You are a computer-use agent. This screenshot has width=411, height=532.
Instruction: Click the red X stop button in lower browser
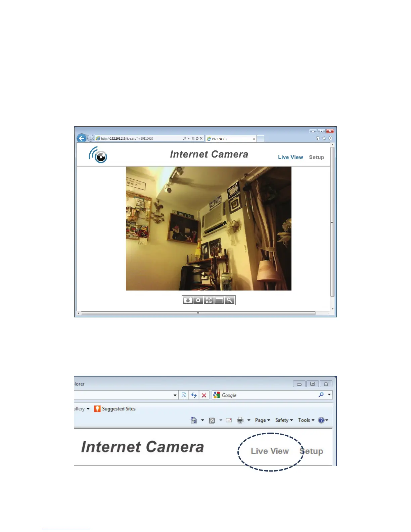[204, 395]
